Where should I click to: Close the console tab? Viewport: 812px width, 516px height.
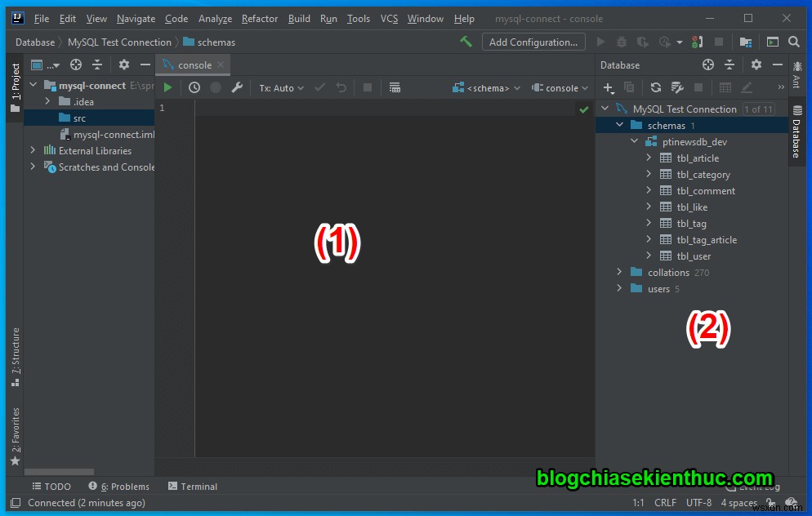pos(221,64)
